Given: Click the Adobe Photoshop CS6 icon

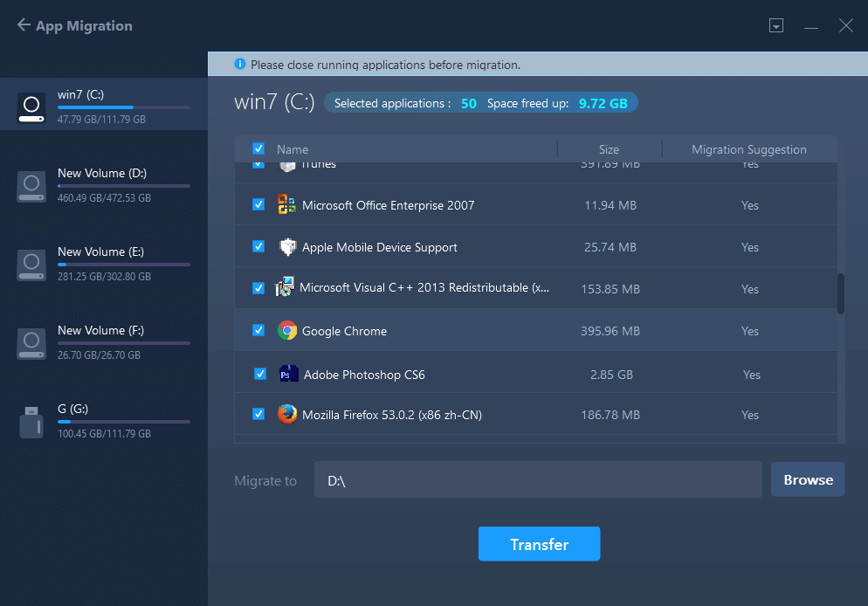Looking at the screenshot, I should [289, 375].
